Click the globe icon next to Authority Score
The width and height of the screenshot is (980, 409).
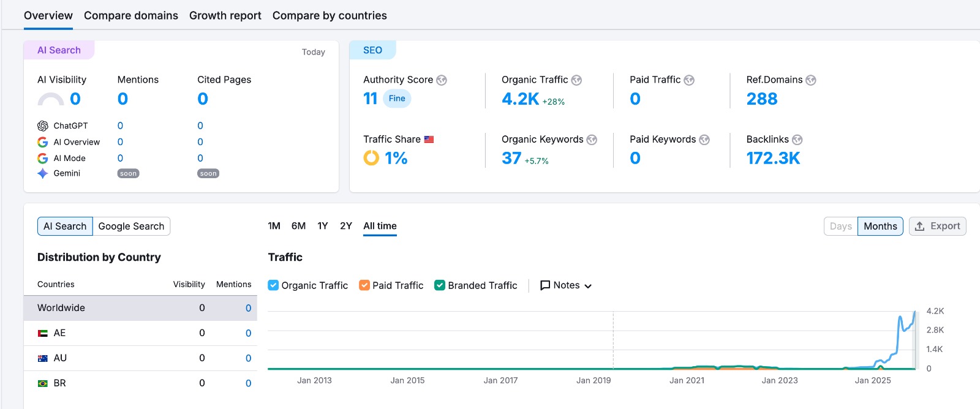pos(442,80)
